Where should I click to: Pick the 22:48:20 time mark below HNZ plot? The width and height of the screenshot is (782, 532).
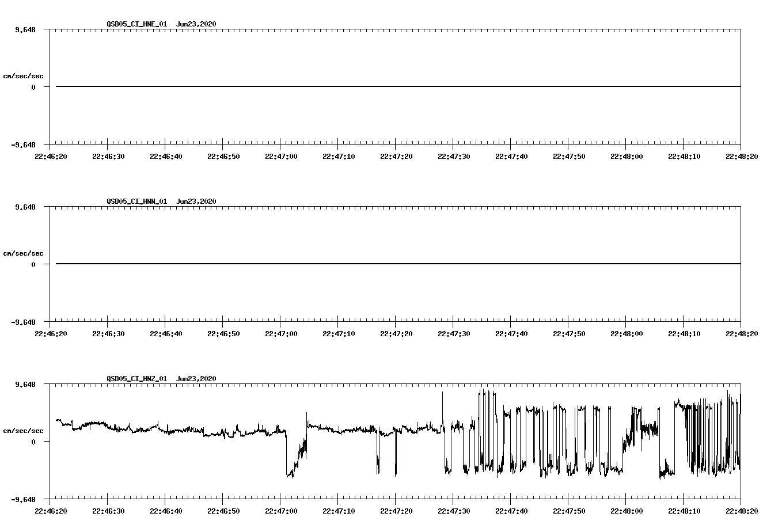741,511
